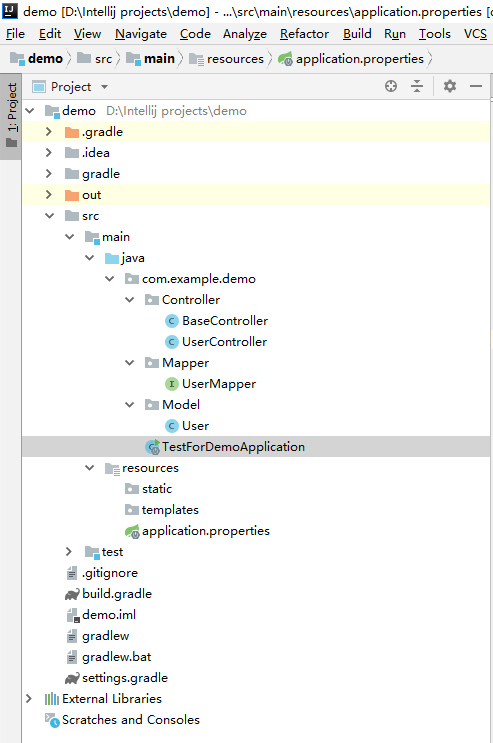Collapse the main folder in tree
This screenshot has height=743, width=493.
tap(69, 236)
